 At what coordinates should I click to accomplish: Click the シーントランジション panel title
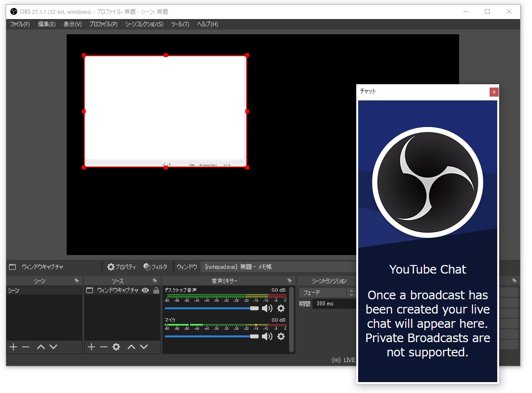click(329, 281)
